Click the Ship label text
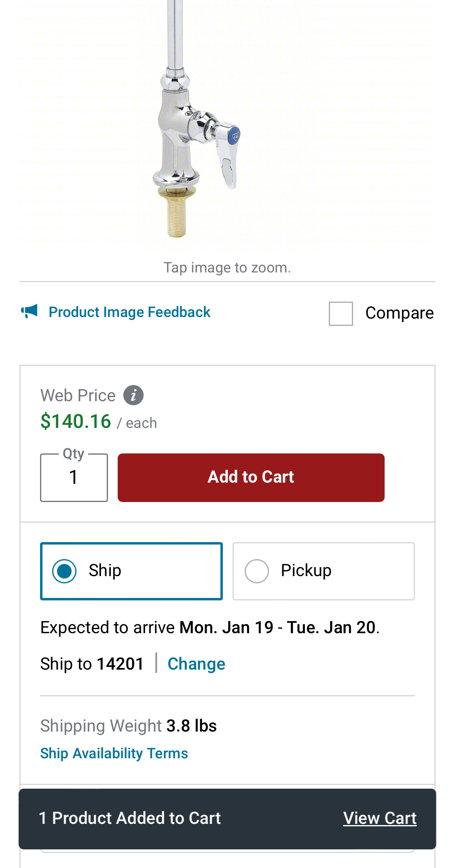Image resolution: width=455 pixels, height=868 pixels. click(x=105, y=570)
